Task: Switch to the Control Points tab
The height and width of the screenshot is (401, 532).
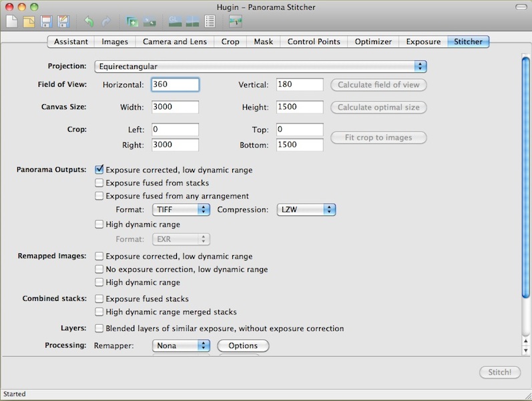Action: tap(314, 41)
